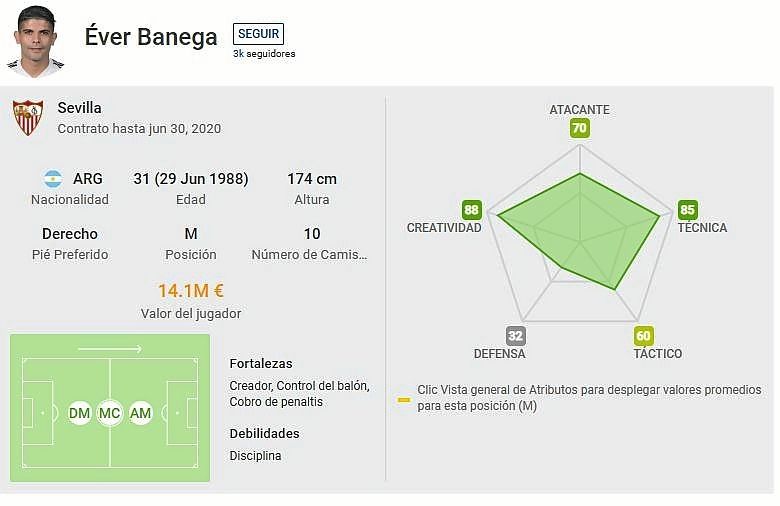Click the CREATIVIDAD score badge 88
The image size is (780, 506).
click(x=472, y=210)
